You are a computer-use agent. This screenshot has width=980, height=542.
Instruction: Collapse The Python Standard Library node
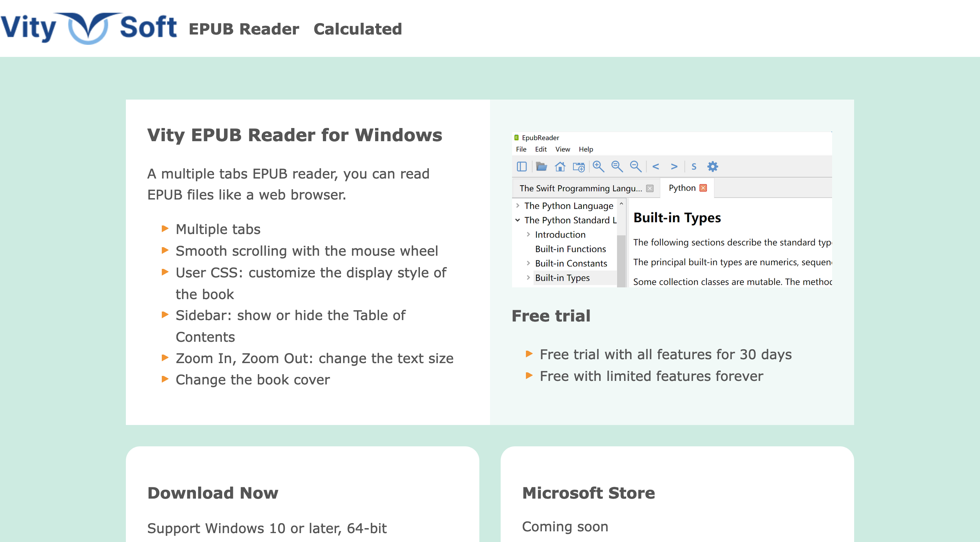[x=518, y=220]
